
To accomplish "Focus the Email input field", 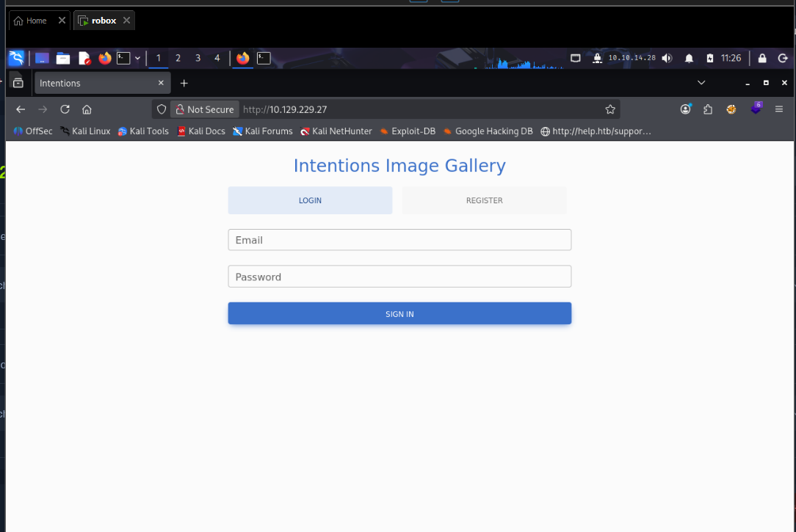I will [x=399, y=240].
